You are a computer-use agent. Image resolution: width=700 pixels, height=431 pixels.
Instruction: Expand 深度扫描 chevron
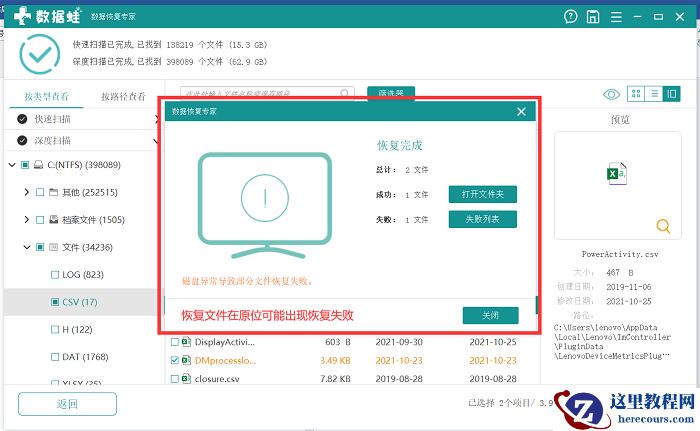click(x=156, y=141)
